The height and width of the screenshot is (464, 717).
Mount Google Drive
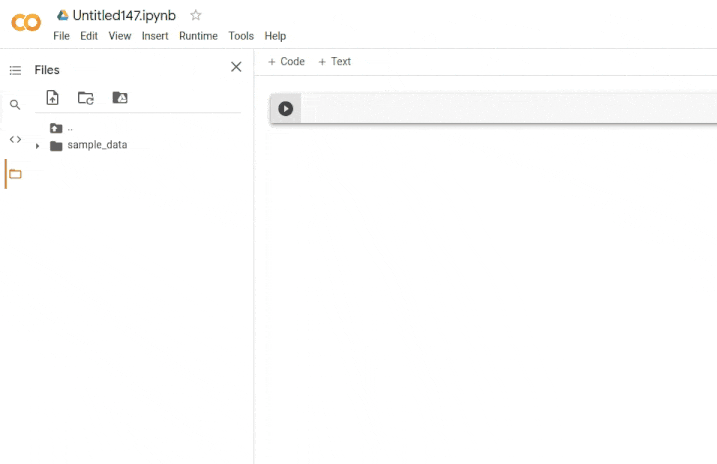click(x=120, y=98)
